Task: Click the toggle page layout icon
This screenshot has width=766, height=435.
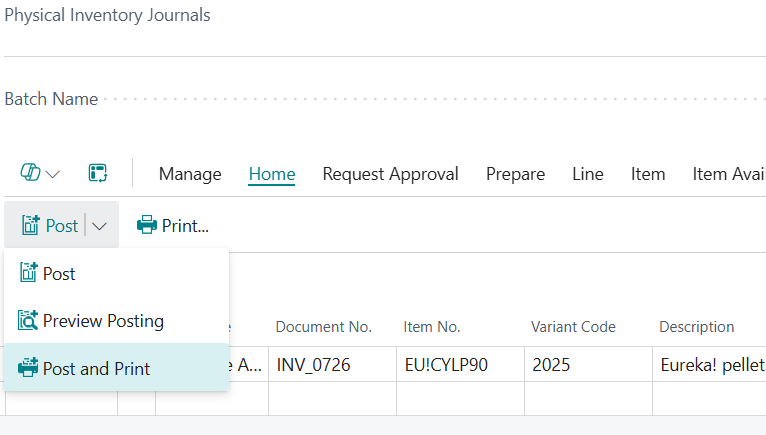Action: pyautogui.click(x=98, y=173)
